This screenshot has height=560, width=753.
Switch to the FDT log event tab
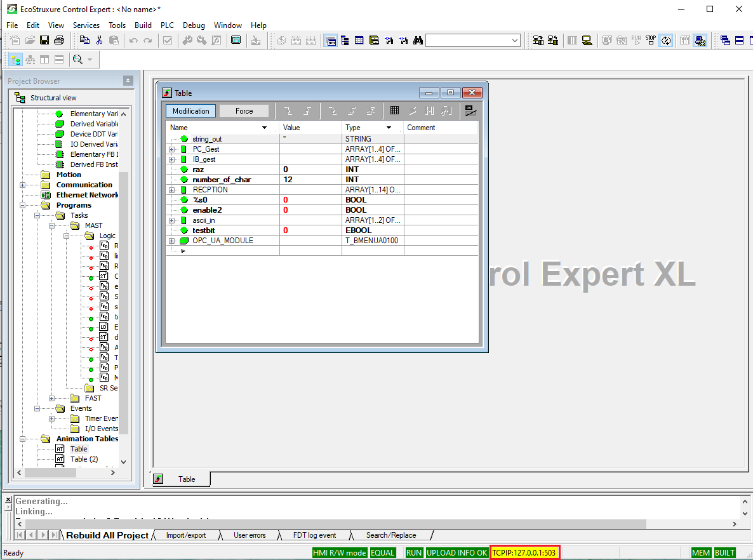[x=314, y=535]
